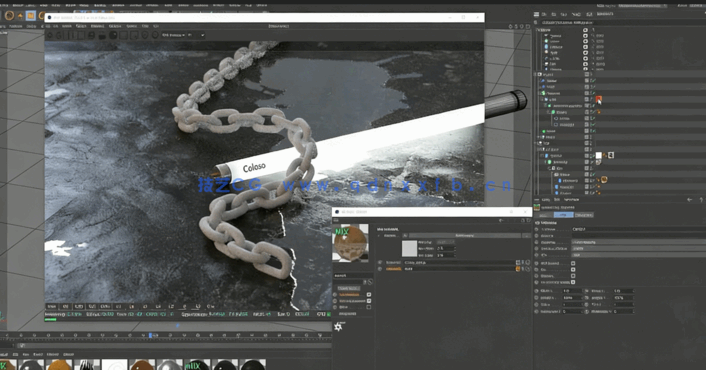Click the up arrow in the Attribute Manager header
This screenshot has width=706, height=370.
[701, 199]
